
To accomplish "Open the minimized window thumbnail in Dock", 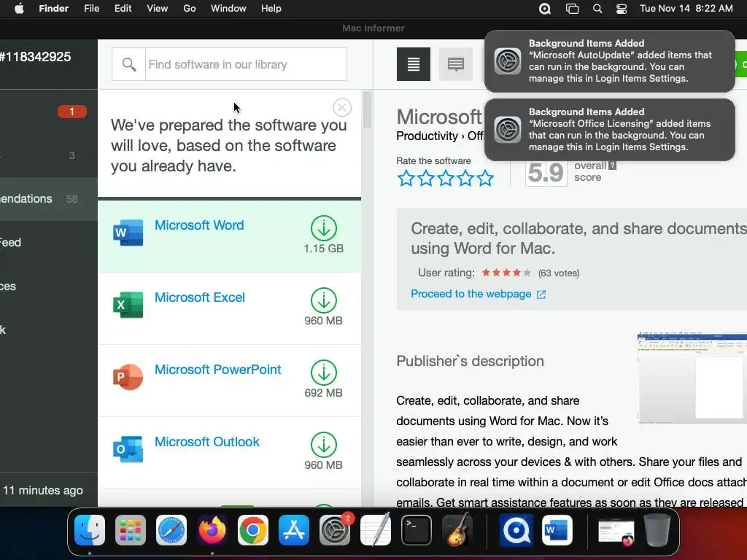I will (x=616, y=531).
